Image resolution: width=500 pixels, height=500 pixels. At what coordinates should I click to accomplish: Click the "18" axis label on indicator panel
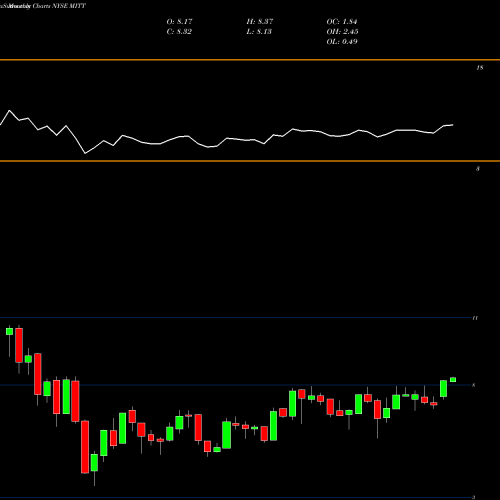pyautogui.click(x=479, y=68)
